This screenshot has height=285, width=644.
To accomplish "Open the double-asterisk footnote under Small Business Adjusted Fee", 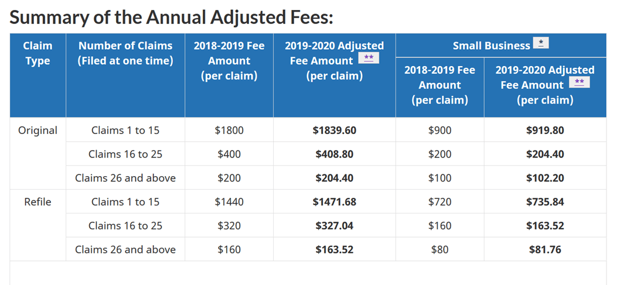I will [579, 83].
